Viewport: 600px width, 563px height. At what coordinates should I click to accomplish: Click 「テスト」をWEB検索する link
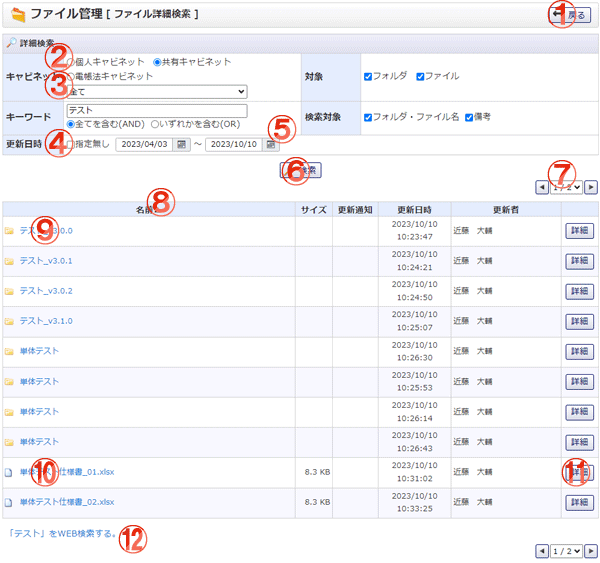pos(62,534)
